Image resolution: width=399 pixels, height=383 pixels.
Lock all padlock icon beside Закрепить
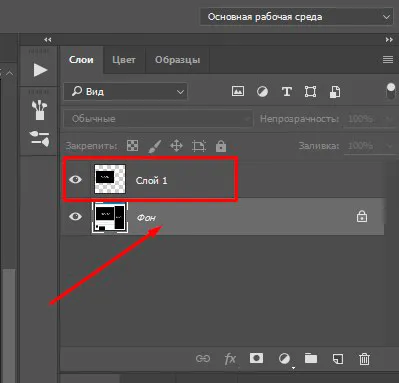pos(221,146)
